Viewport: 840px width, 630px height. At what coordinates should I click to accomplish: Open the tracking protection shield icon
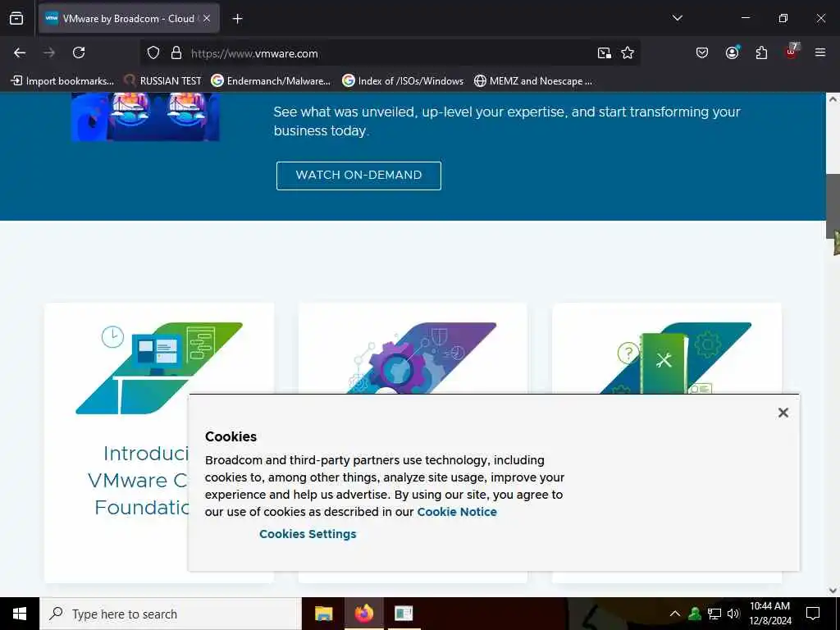coord(153,53)
